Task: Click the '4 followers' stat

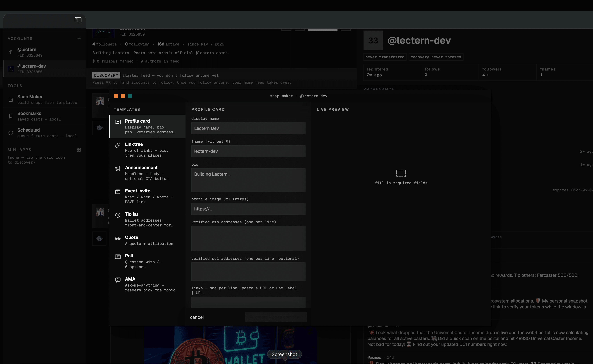Action: (105, 44)
